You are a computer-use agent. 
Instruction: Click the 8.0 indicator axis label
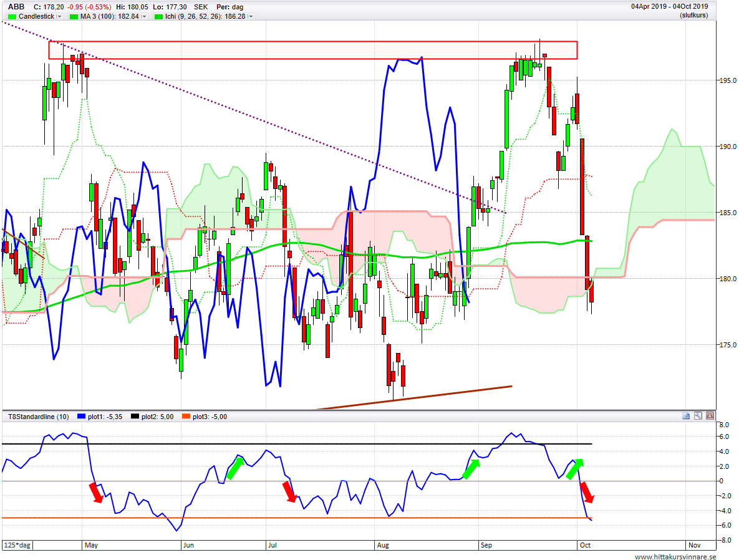point(725,425)
